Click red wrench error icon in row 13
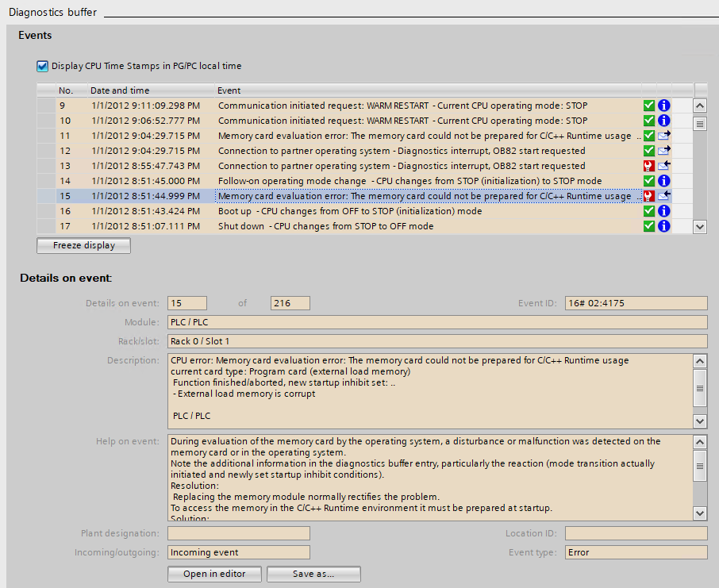 click(649, 166)
